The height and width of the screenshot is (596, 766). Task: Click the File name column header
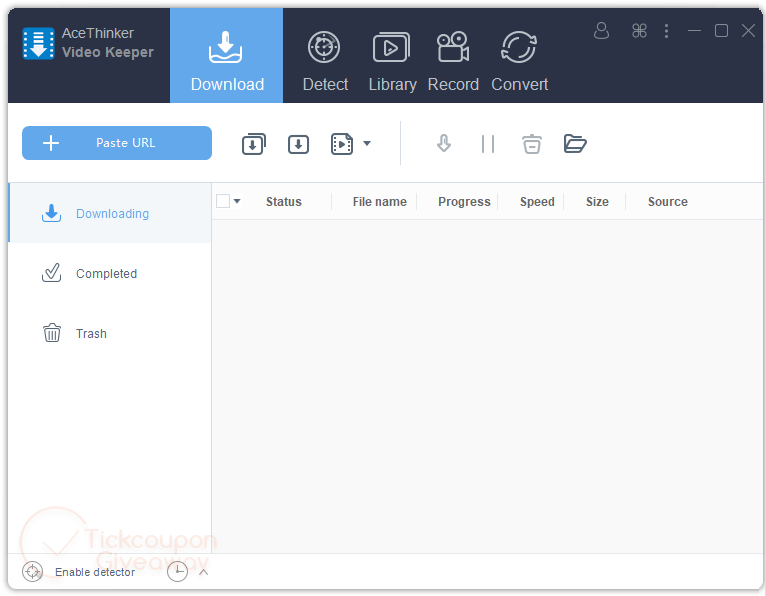pyautogui.click(x=380, y=202)
